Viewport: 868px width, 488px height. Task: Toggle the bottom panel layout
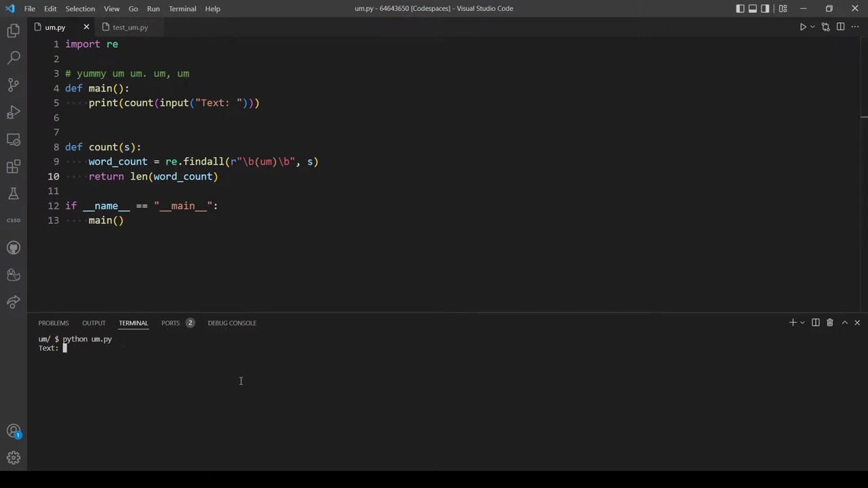tap(753, 9)
